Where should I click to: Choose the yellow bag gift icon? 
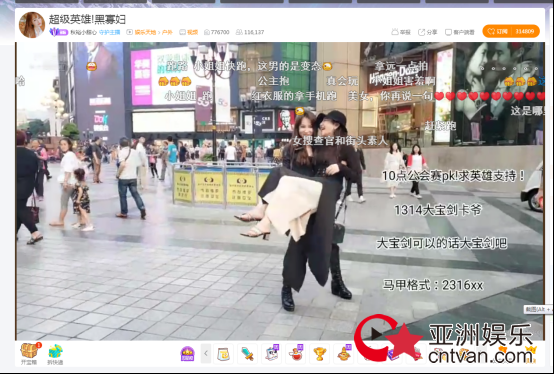[223, 354]
